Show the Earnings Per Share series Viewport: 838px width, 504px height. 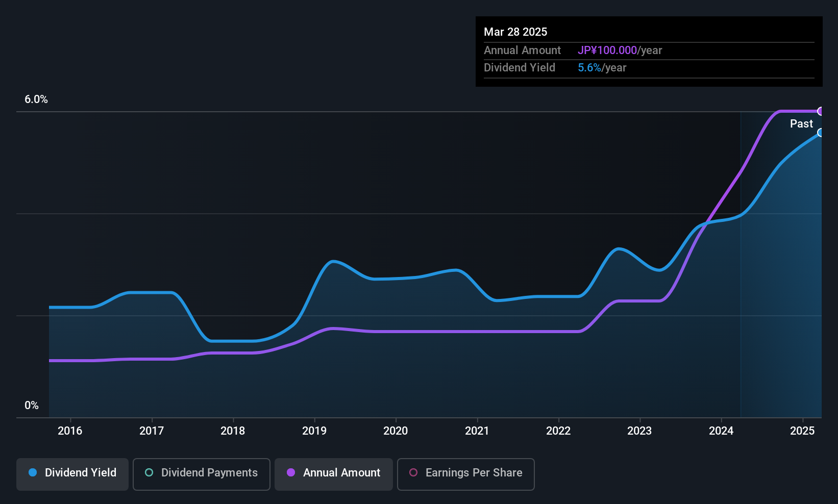tap(465, 474)
